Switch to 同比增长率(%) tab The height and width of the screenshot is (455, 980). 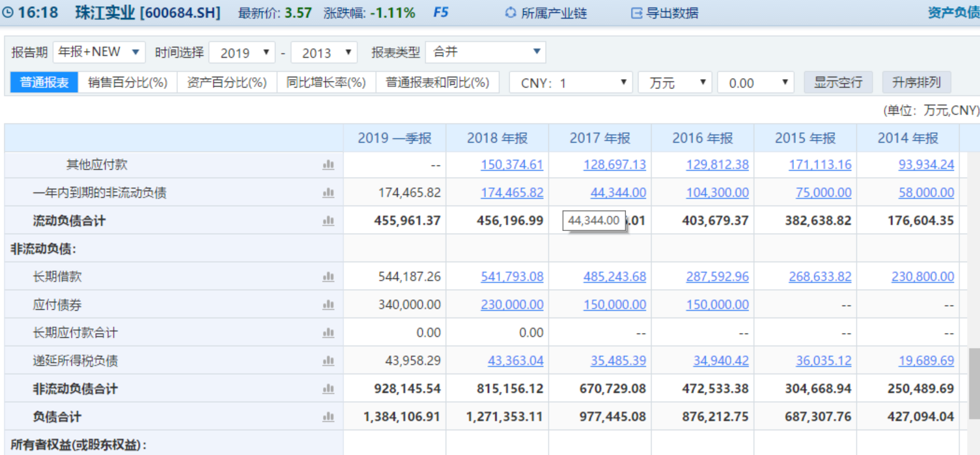[x=326, y=82]
